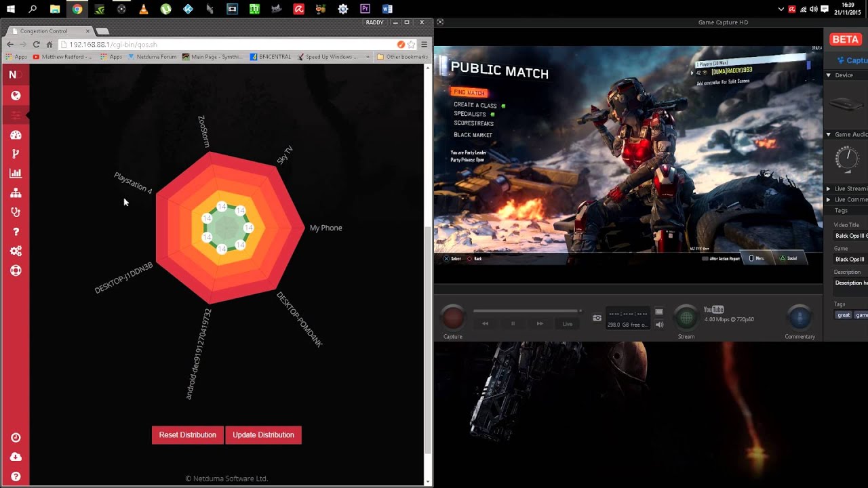The image size is (868, 488).
Task: Click the My Phone device label
Action: pyautogui.click(x=325, y=228)
